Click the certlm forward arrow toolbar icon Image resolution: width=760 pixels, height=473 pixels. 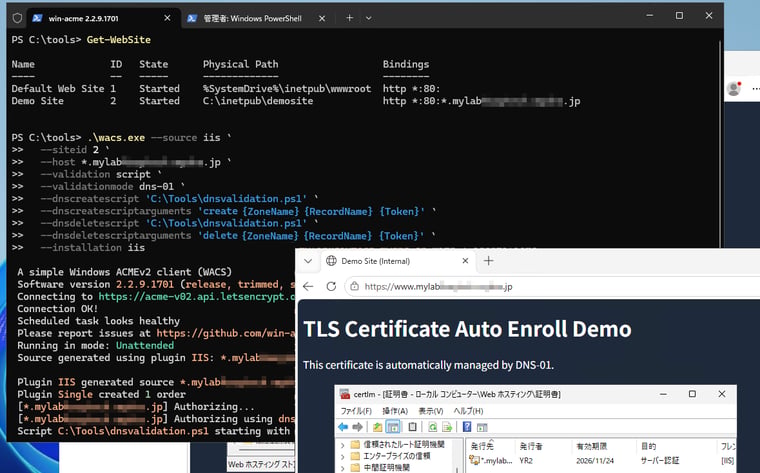point(358,427)
